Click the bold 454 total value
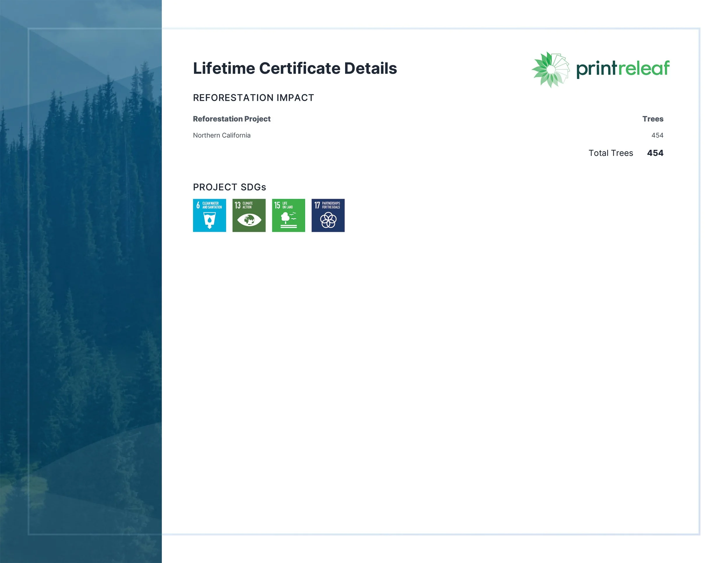 tap(655, 153)
